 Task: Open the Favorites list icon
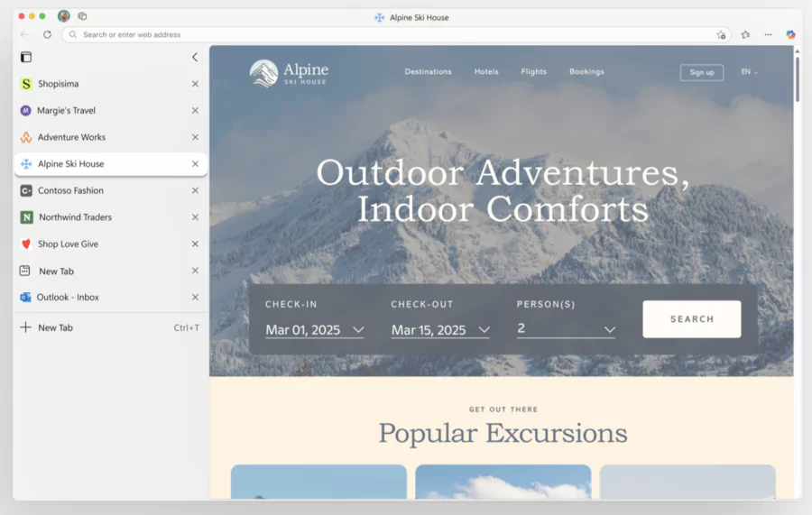click(745, 34)
